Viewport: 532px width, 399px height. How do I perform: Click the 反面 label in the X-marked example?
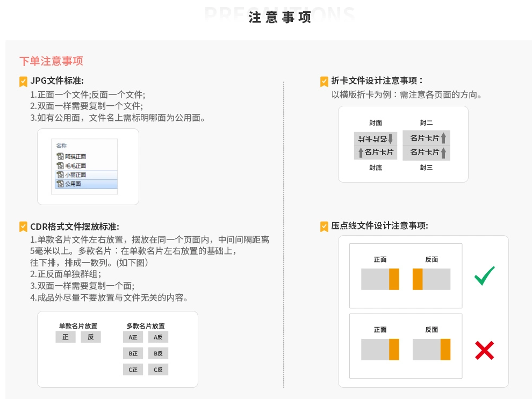tap(432, 330)
